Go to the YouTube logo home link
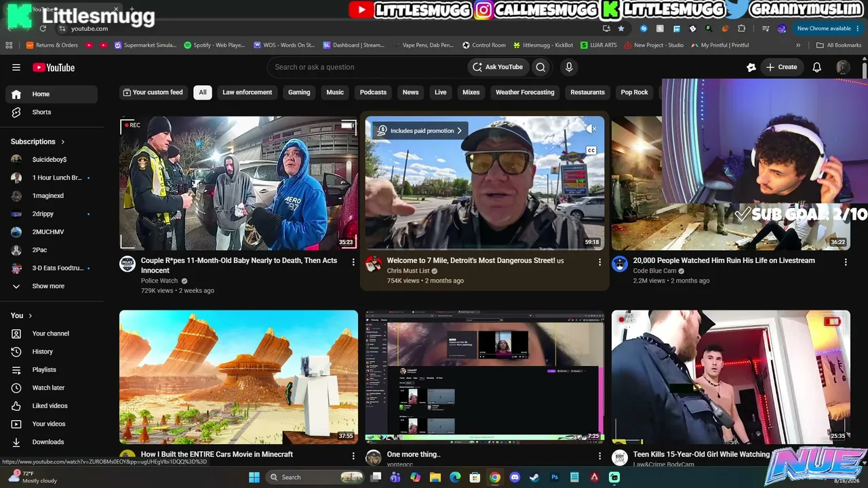Screen dimensions: 868x488 [54, 67]
